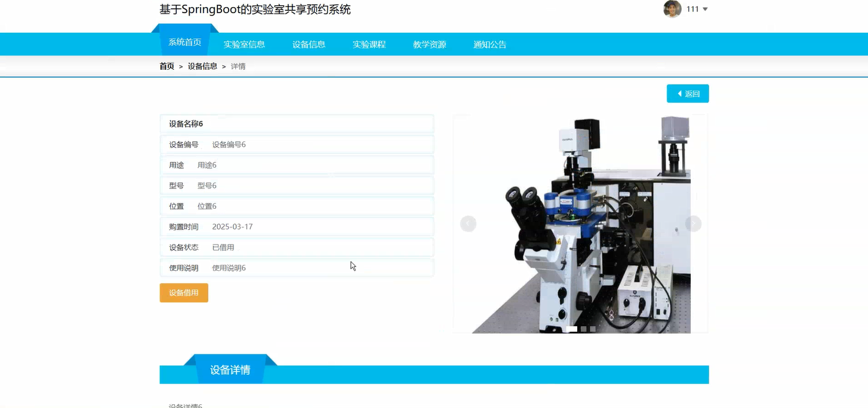Image resolution: width=868 pixels, height=408 pixels.
Task: Open the 111 user dropdown arrow
Action: click(705, 9)
